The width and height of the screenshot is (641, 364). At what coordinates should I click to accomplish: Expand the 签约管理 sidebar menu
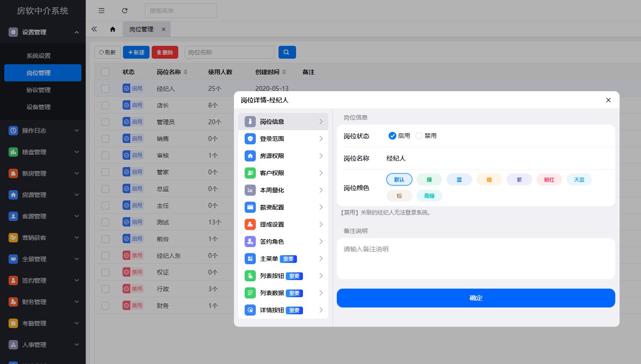click(x=77, y=280)
